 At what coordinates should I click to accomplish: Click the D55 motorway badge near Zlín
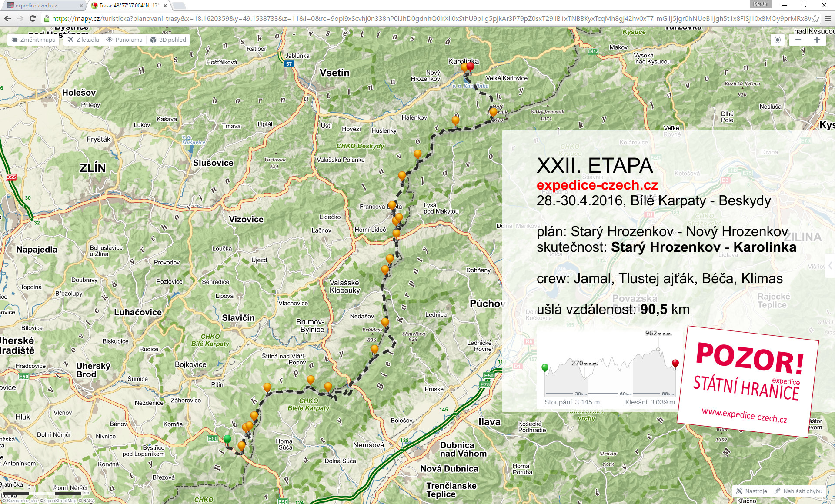pos(11,177)
